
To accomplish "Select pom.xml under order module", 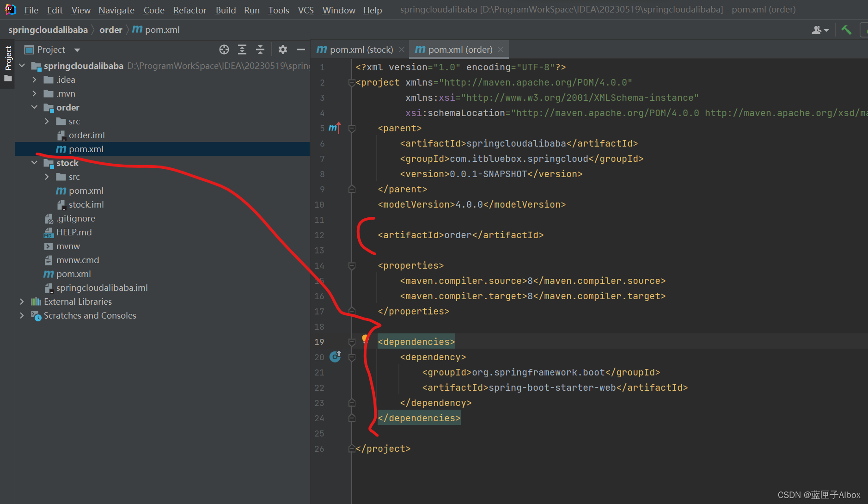I will pos(86,149).
